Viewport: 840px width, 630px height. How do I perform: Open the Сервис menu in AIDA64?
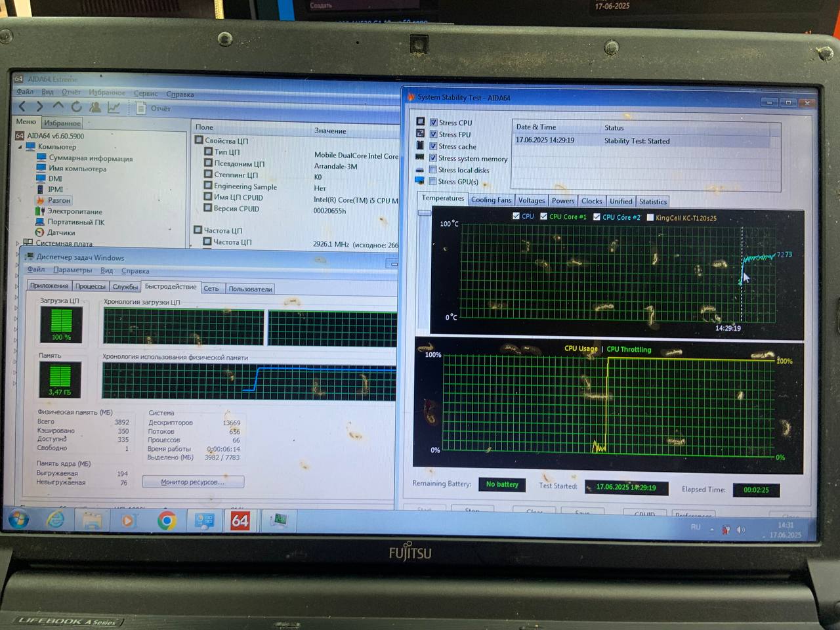click(146, 93)
